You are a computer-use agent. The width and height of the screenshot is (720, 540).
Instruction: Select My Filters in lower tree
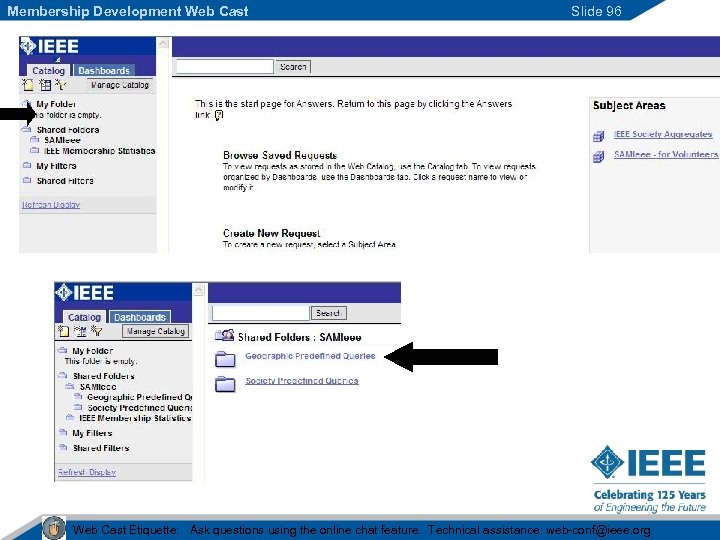[92, 433]
